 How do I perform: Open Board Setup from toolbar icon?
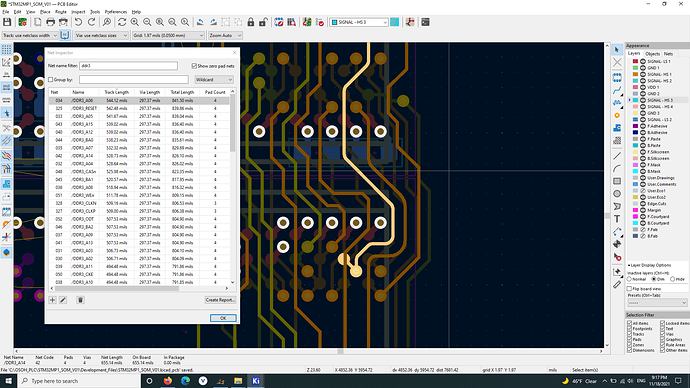[22, 22]
